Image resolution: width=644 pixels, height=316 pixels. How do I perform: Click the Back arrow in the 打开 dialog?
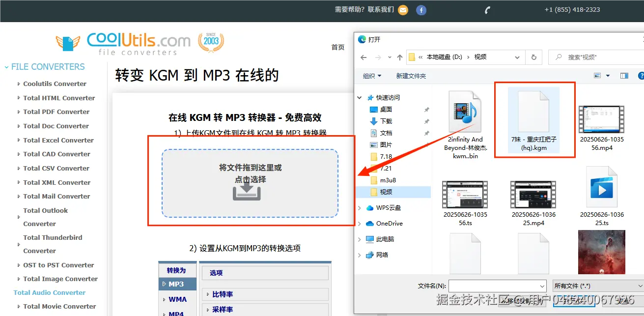click(x=364, y=57)
